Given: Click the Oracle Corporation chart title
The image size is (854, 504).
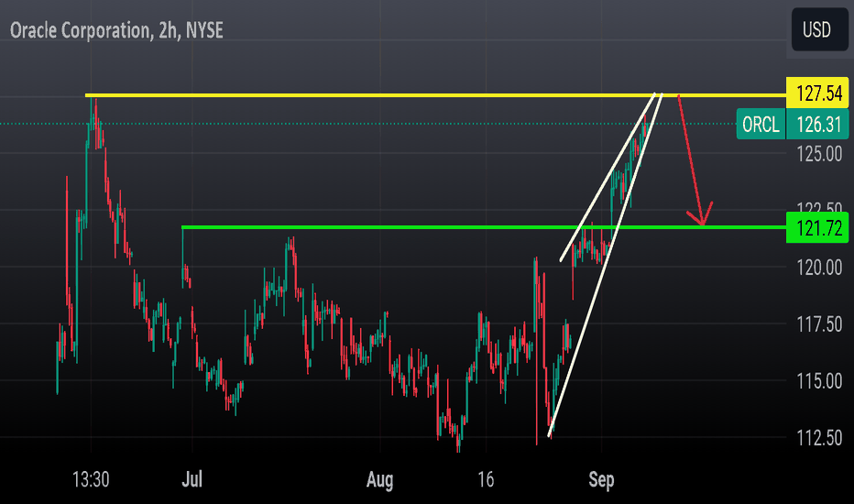Looking at the screenshot, I should [x=116, y=30].
